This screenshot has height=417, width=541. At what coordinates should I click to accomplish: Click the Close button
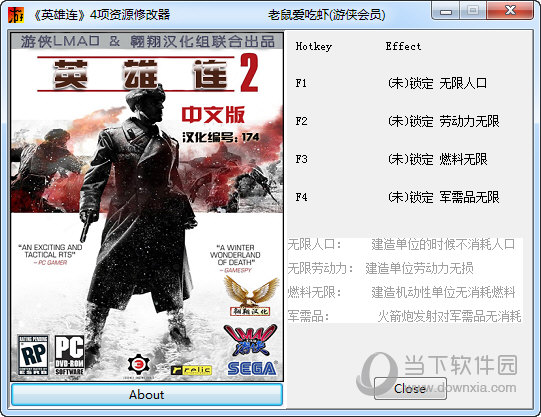coord(410,388)
